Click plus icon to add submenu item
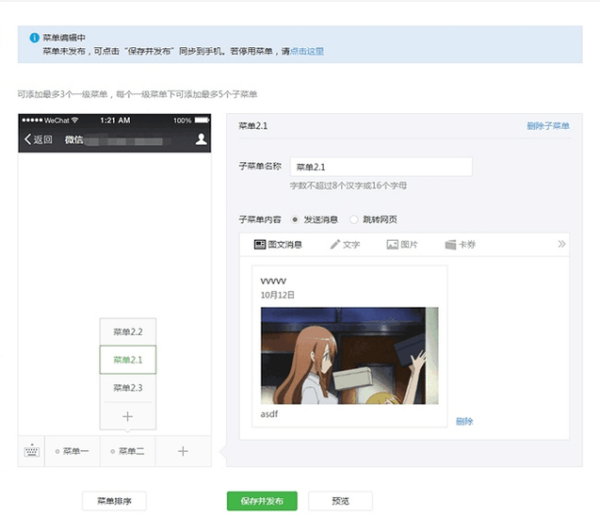Screen dimensions: 600x515 pos(127,415)
